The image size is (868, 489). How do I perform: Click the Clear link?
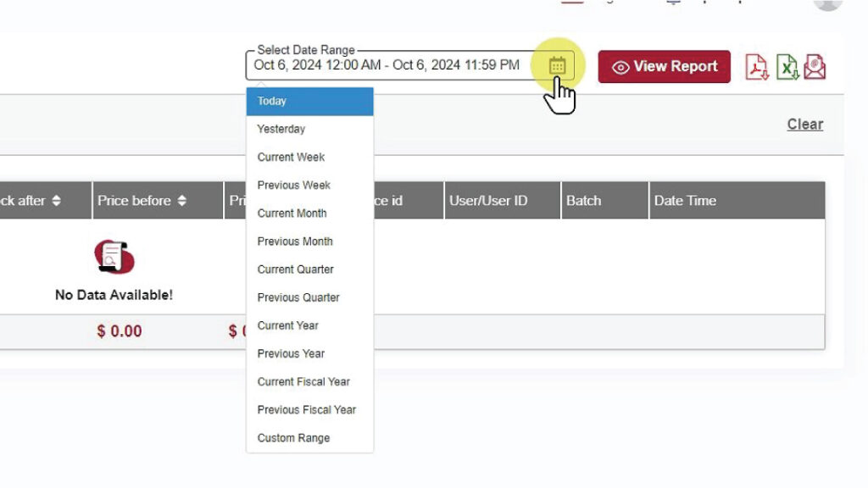(804, 125)
